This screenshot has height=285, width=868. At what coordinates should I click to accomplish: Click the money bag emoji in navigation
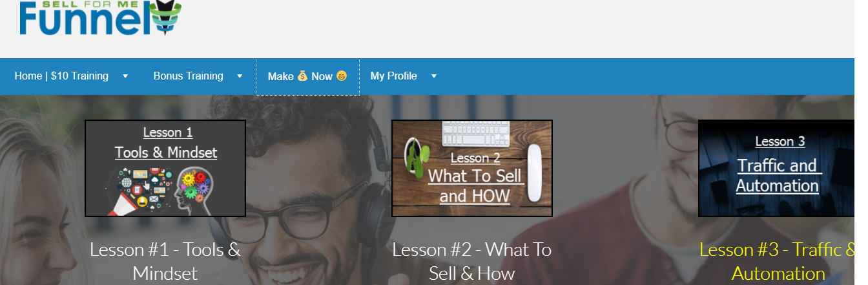click(303, 76)
